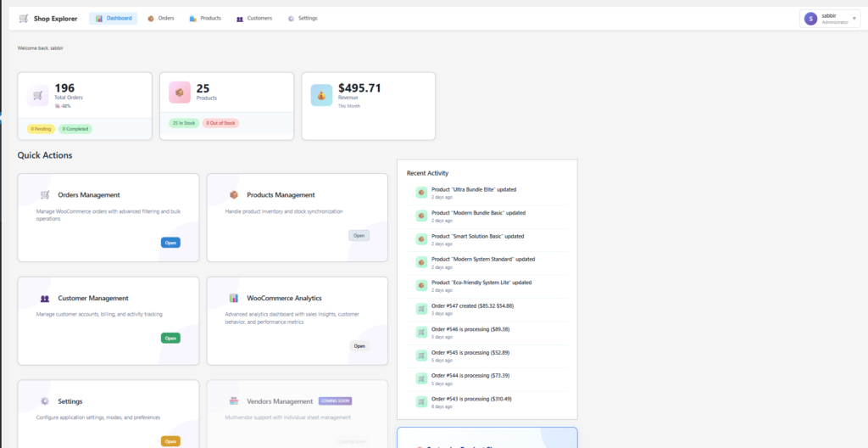This screenshot has height=448, width=868.
Task: Click the 0 Pending badge
Action: [41, 129]
